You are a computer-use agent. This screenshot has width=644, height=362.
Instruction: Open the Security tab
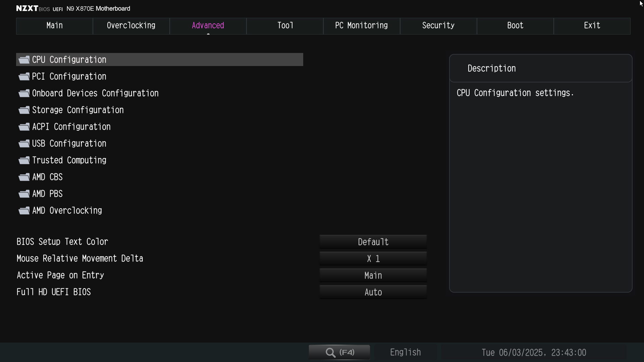click(x=438, y=26)
